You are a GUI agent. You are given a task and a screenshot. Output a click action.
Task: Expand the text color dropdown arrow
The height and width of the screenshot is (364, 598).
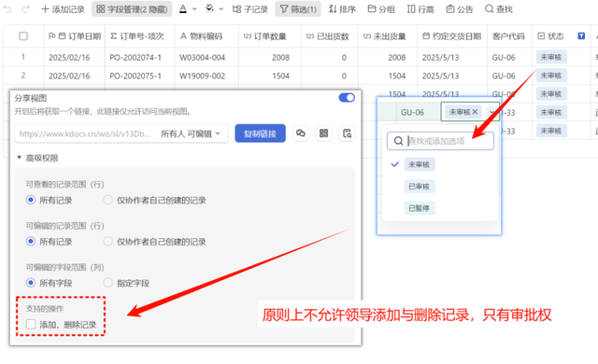pos(194,8)
